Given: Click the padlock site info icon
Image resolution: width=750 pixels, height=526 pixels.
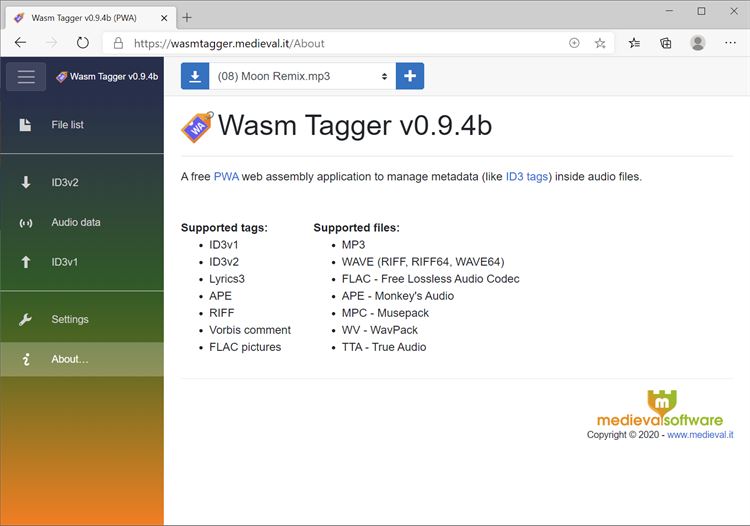Looking at the screenshot, I should [118, 44].
